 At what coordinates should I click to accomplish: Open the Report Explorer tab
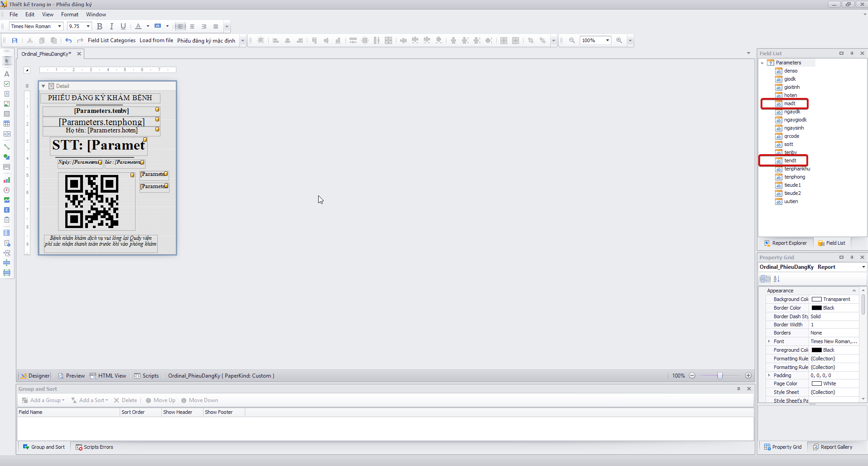click(x=786, y=243)
